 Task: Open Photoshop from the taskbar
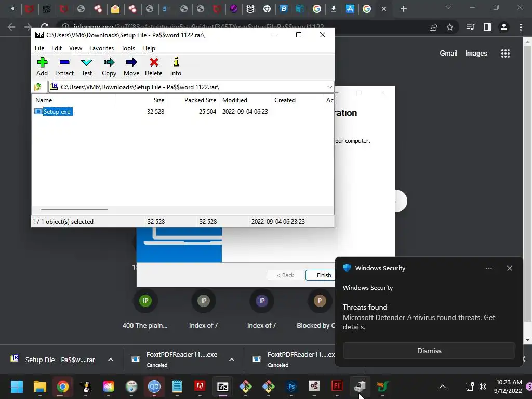coord(291,387)
